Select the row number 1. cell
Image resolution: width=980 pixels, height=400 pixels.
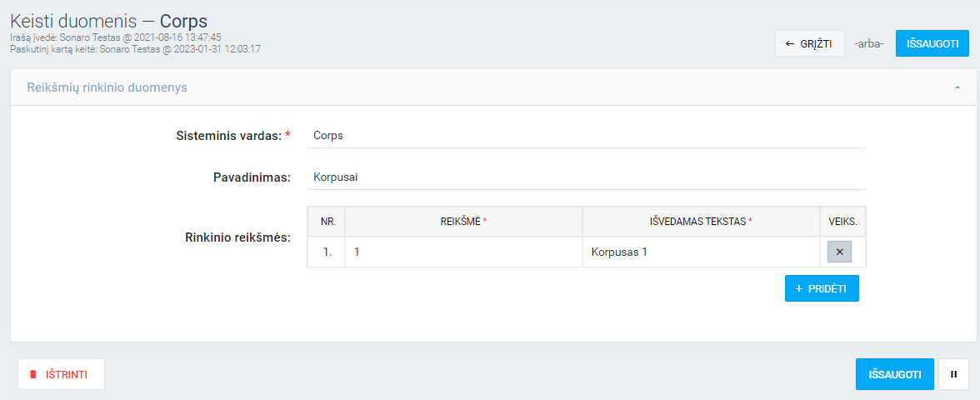pyautogui.click(x=326, y=252)
